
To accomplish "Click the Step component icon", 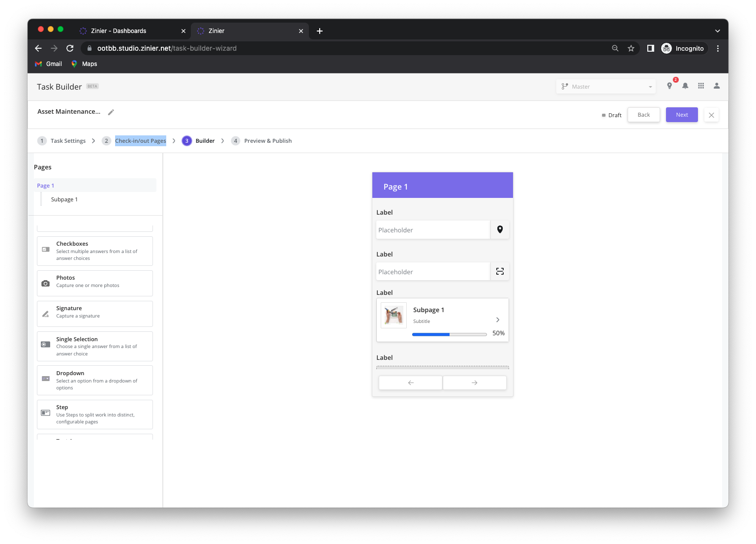I will coord(46,413).
